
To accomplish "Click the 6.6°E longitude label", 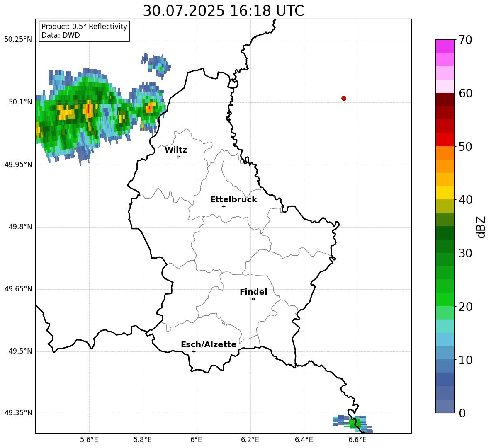I will tap(357, 440).
